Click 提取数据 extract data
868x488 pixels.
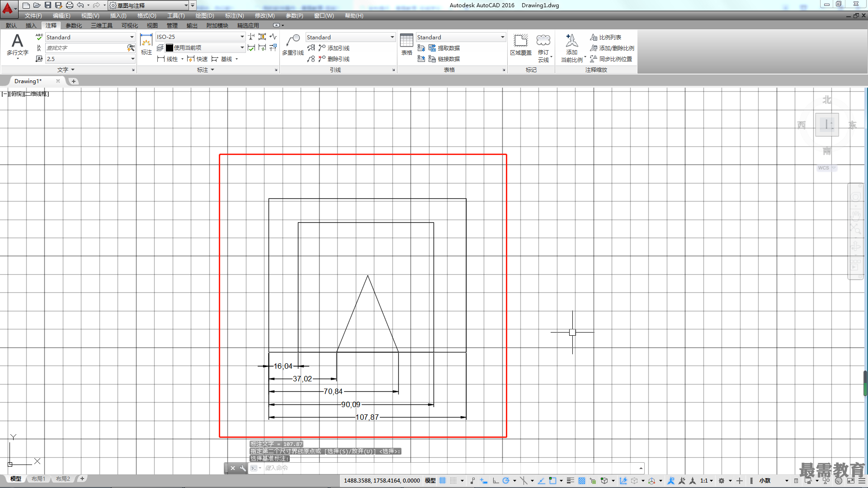click(444, 48)
